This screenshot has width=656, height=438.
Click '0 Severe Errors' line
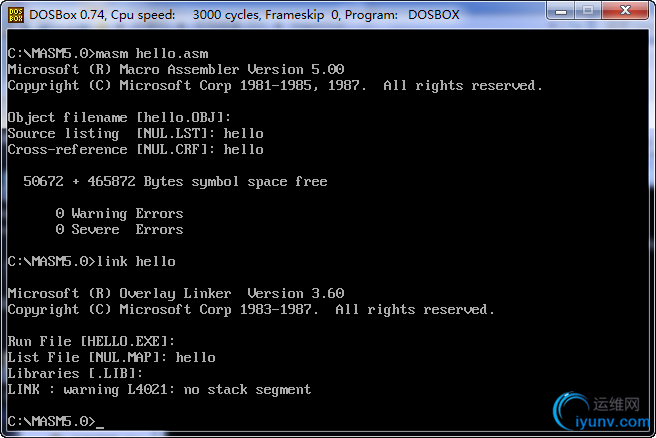[119, 229]
